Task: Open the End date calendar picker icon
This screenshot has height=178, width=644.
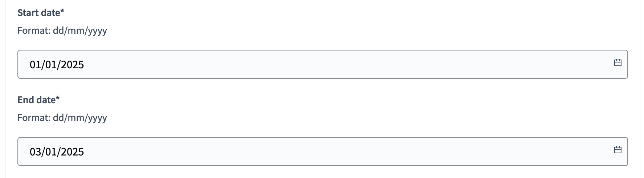Action: tap(617, 150)
